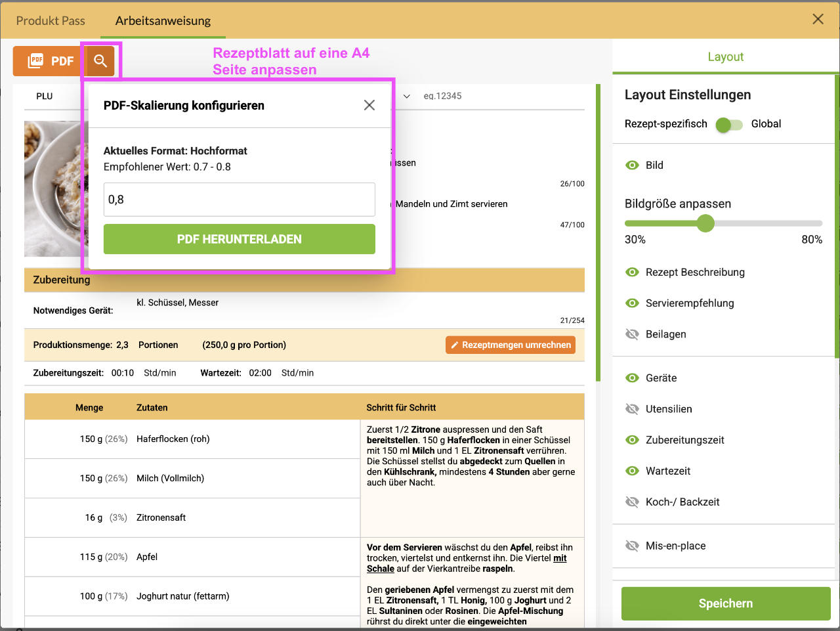Open the Layout tab in the right panel

725,57
